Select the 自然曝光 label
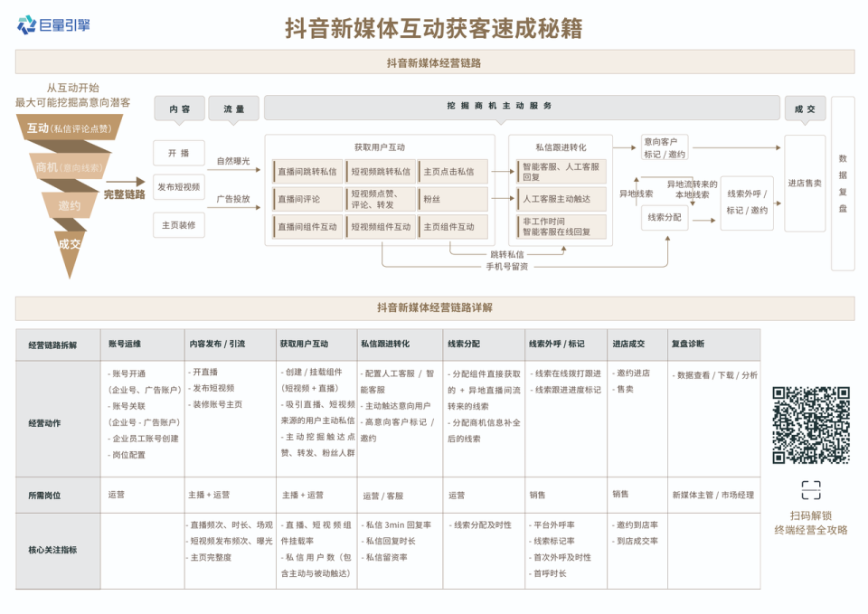Viewport: 868px width, 614px height. (x=233, y=161)
